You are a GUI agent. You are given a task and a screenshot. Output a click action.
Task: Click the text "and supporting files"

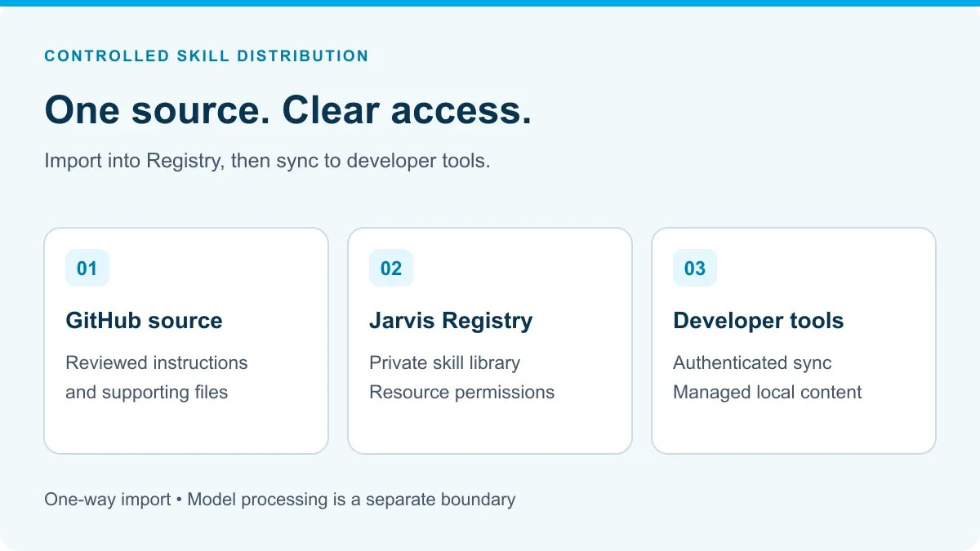147,392
